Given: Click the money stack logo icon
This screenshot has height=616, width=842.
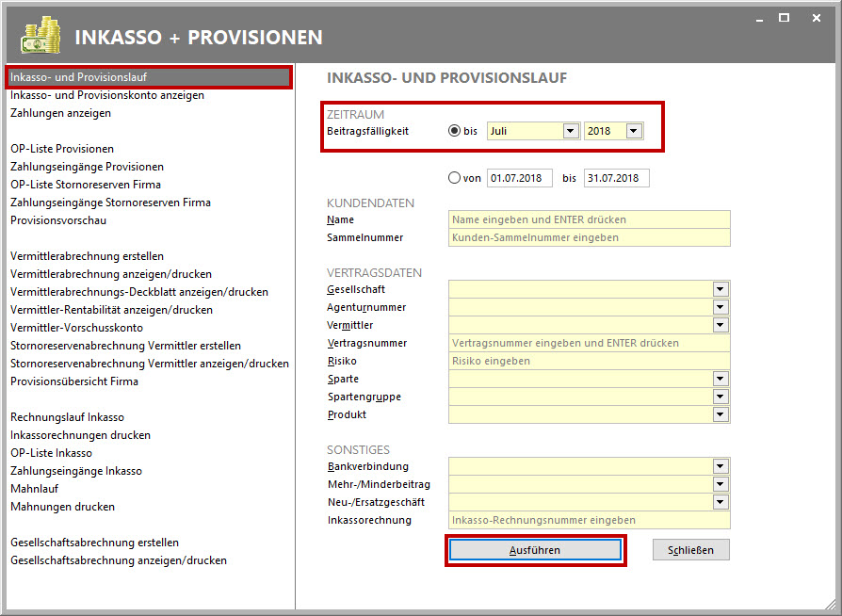Looking at the screenshot, I should (40, 38).
